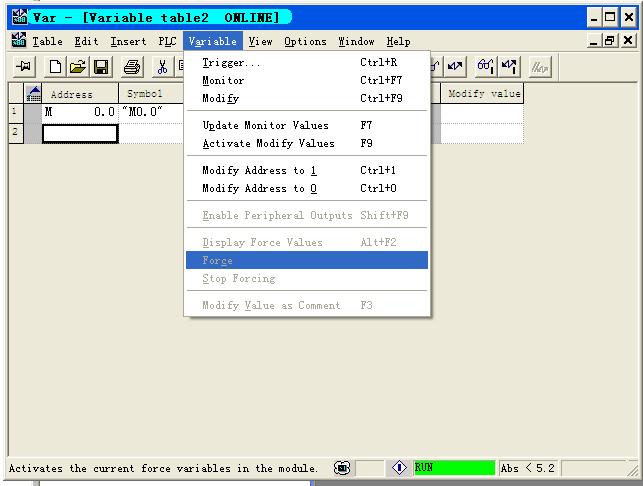Click the green RUN status indicator

pos(453,467)
